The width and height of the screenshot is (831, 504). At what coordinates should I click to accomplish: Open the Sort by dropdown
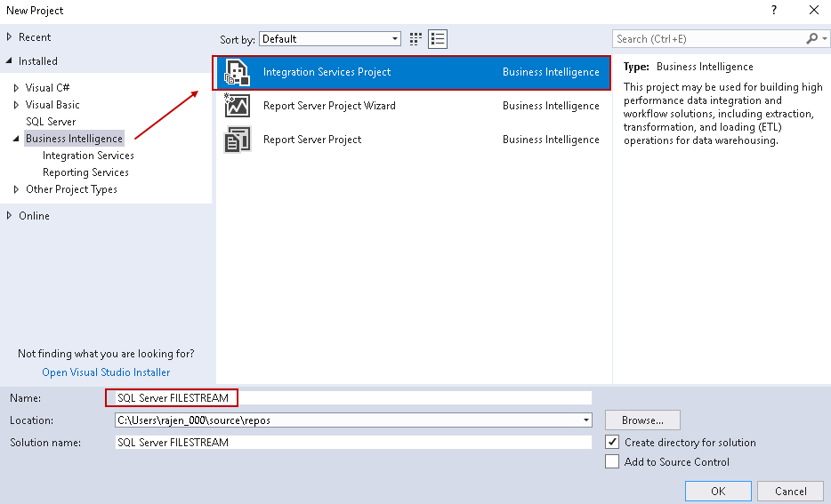click(x=330, y=38)
